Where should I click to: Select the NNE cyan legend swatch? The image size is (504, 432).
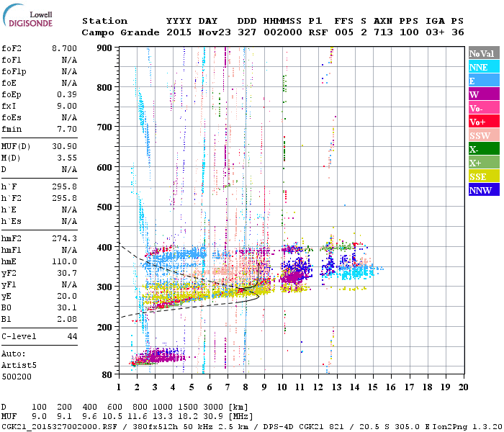pyautogui.click(x=484, y=67)
